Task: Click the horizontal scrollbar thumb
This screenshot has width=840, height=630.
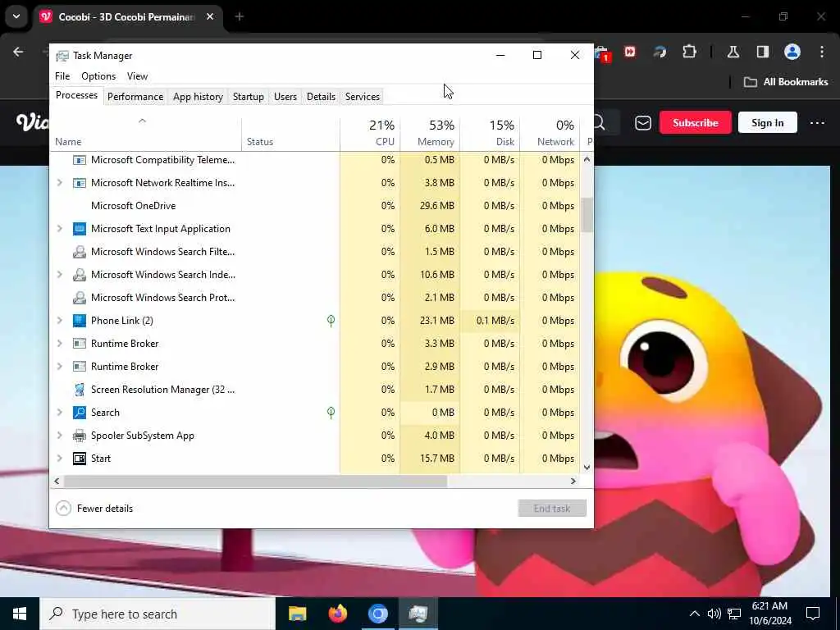Action: (256, 481)
